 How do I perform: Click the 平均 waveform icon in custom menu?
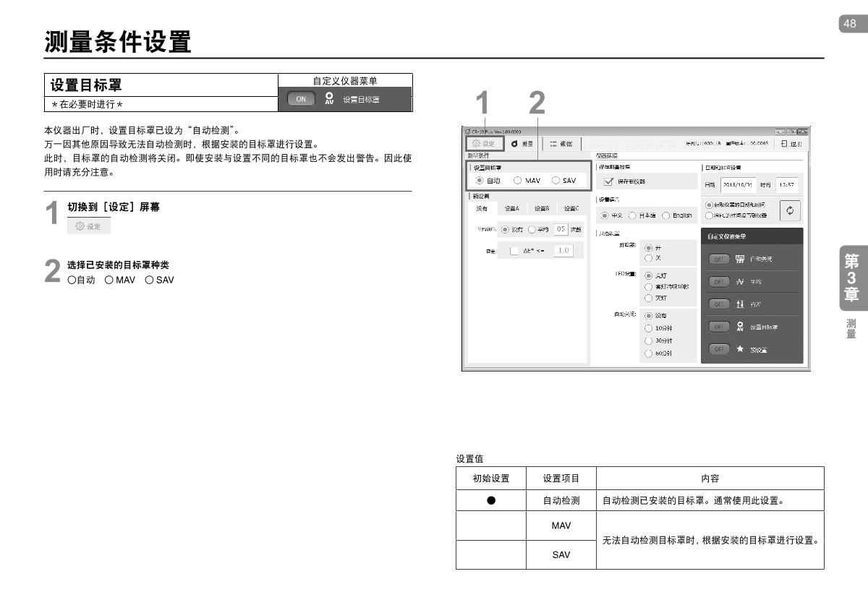click(740, 281)
